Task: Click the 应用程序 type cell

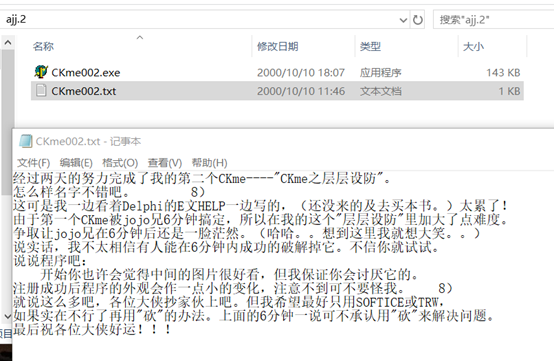Action: [x=381, y=72]
